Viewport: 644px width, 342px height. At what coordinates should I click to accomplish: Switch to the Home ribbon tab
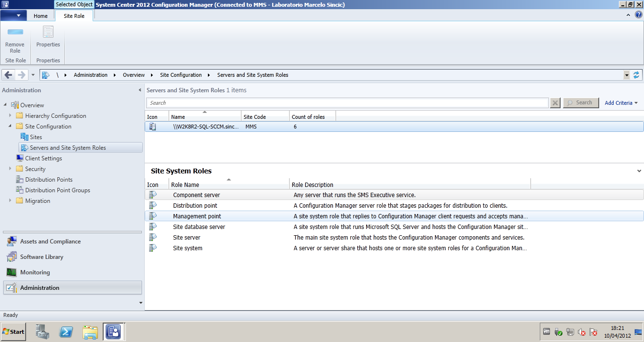pyautogui.click(x=41, y=16)
